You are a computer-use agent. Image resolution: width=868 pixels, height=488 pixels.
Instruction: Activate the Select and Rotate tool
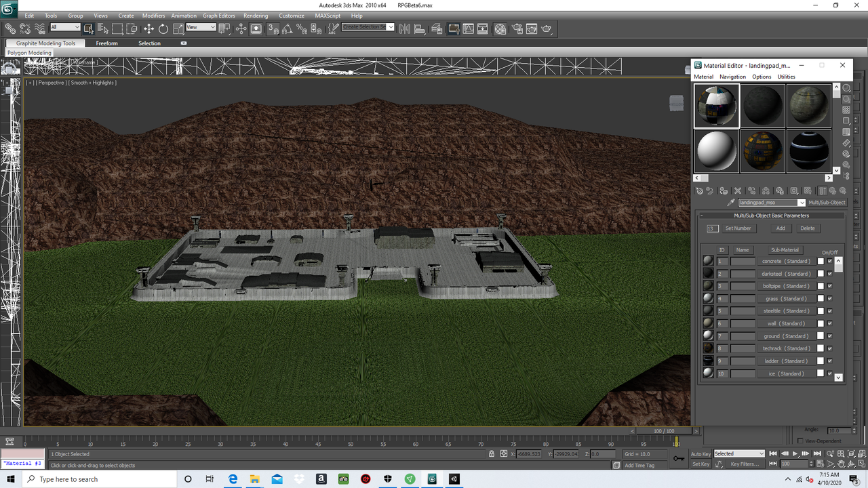click(x=163, y=28)
